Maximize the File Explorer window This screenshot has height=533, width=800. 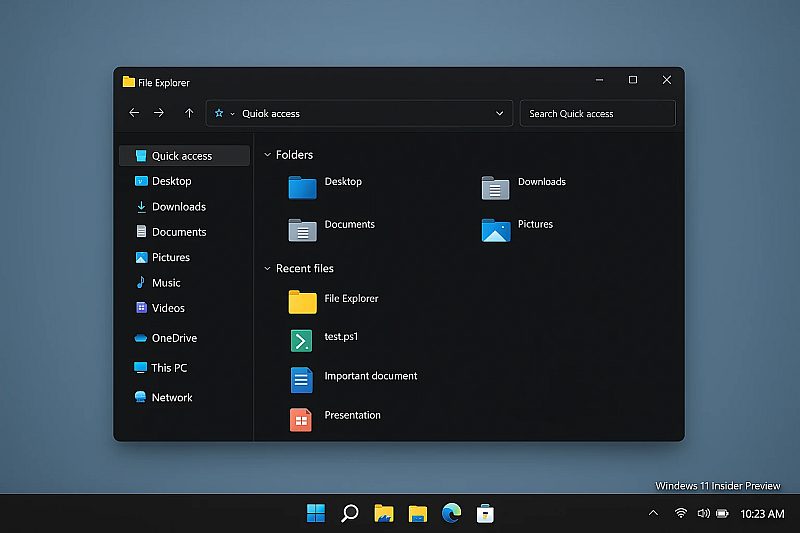633,80
